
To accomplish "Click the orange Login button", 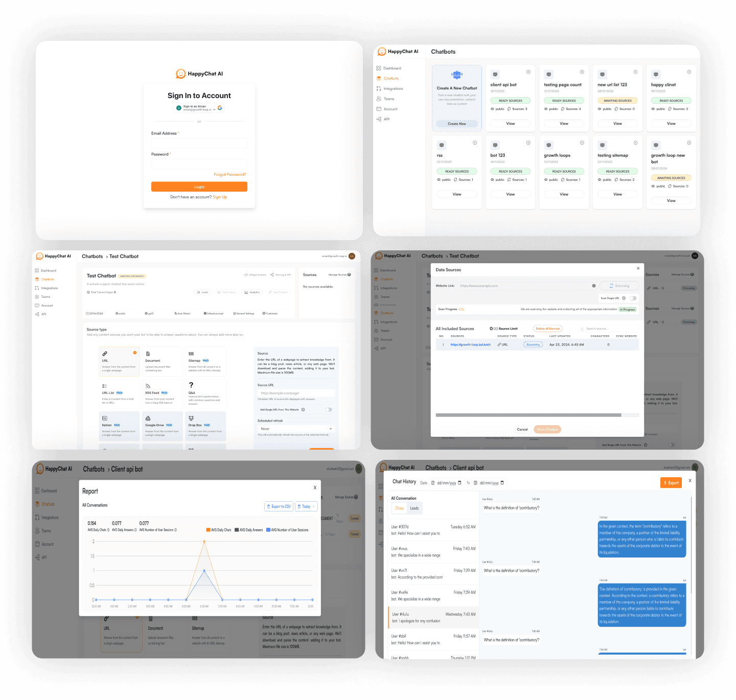I will coord(199,186).
